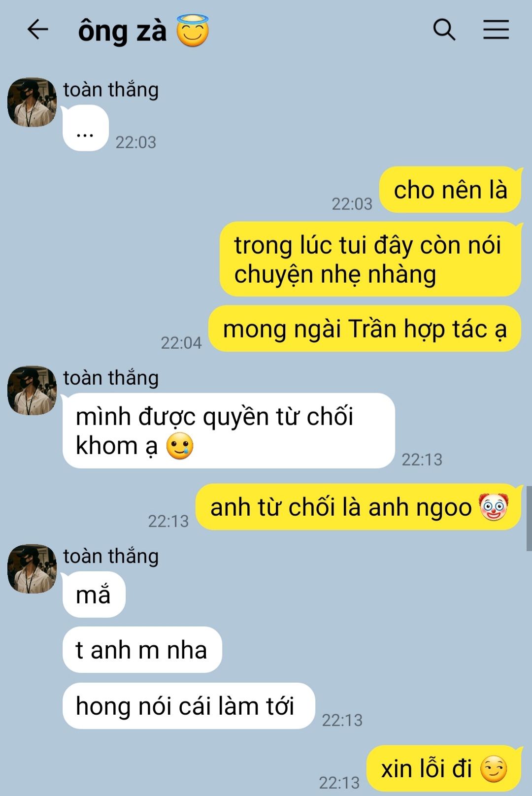Select the '...' message bubble
The image size is (532, 796).
(x=86, y=128)
